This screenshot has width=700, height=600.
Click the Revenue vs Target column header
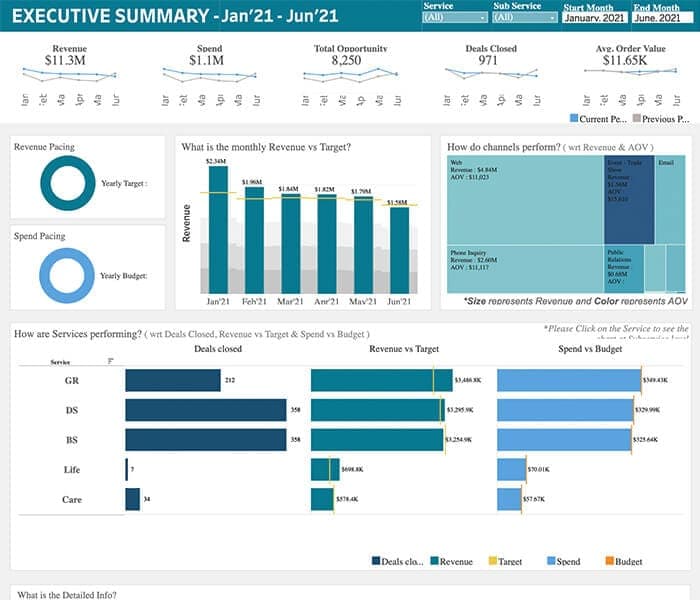click(404, 349)
